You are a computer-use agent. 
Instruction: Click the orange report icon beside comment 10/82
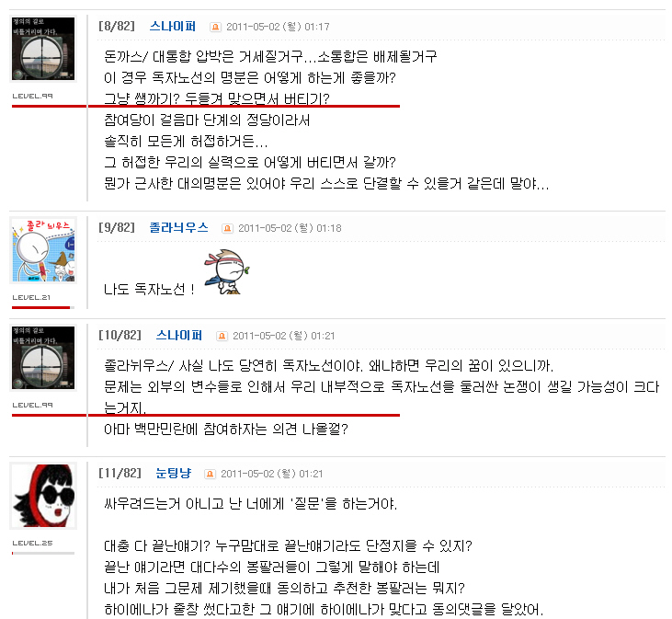coord(222,336)
